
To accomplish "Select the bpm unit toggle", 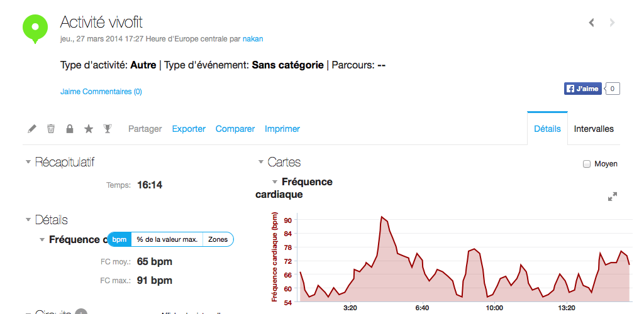I will coord(119,239).
